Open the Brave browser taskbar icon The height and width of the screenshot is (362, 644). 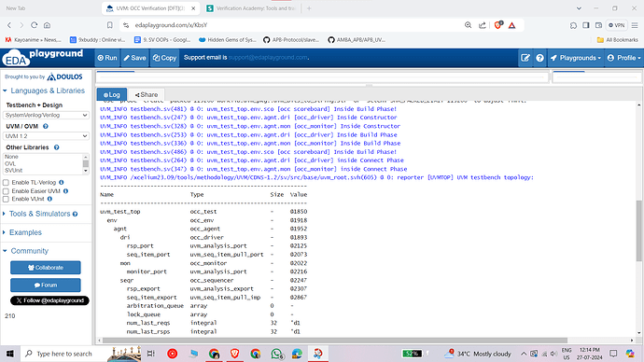tap(234, 354)
